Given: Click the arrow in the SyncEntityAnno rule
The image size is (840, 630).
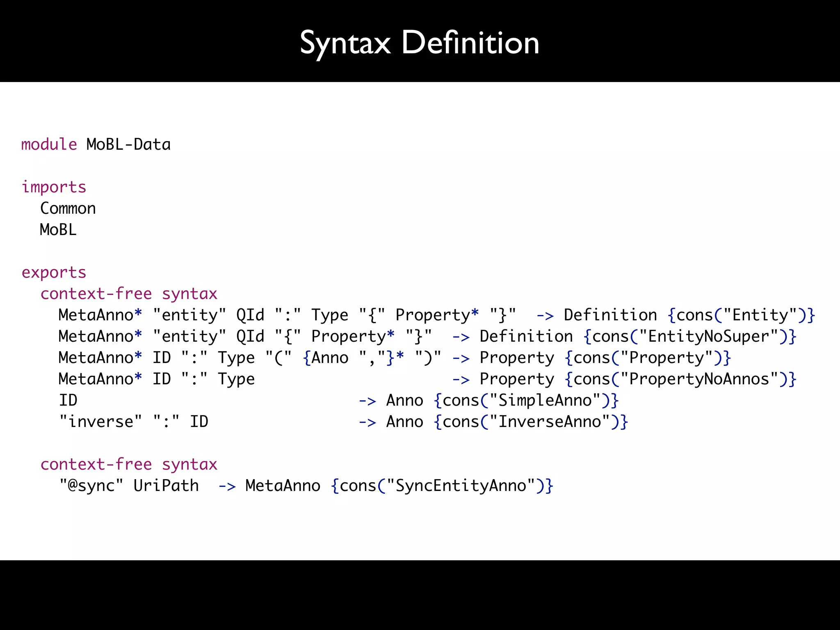Looking at the screenshot, I should pyautogui.click(x=227, y=487).
